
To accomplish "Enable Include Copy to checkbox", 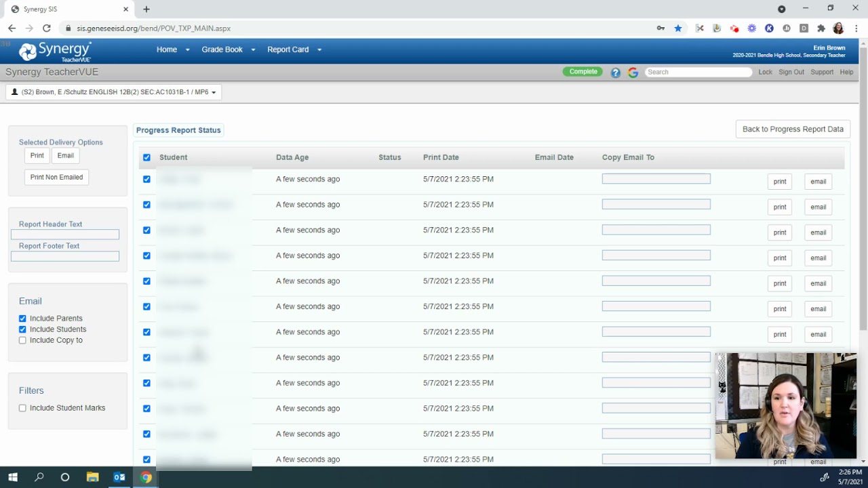I will [x=22, y=340].
